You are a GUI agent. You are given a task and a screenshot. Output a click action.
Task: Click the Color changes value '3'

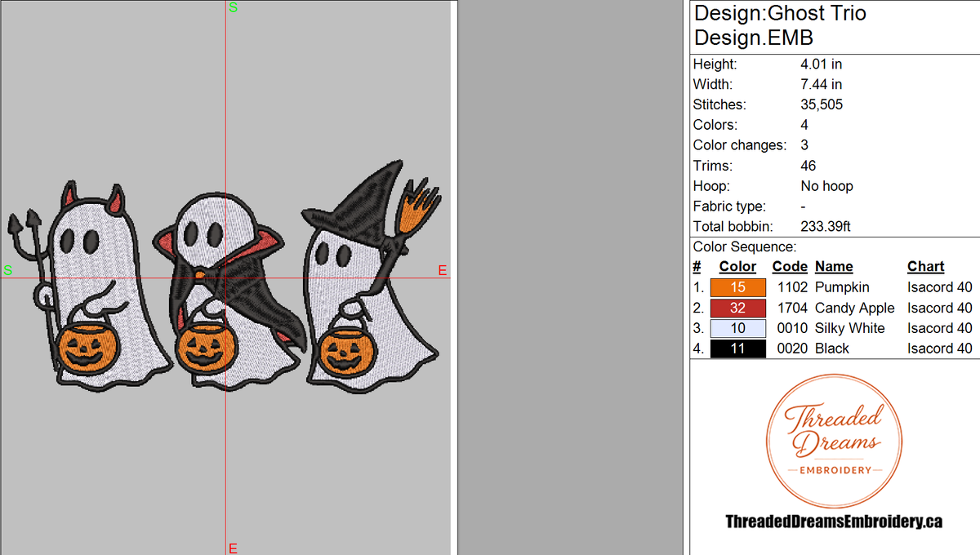(x=804, y=145)
